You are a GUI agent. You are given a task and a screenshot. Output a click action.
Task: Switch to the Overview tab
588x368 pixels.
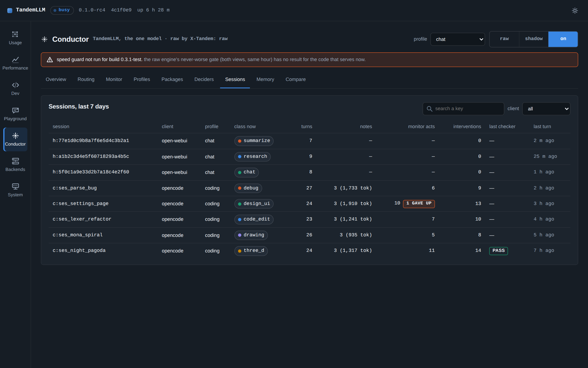[x=56, y=79]
